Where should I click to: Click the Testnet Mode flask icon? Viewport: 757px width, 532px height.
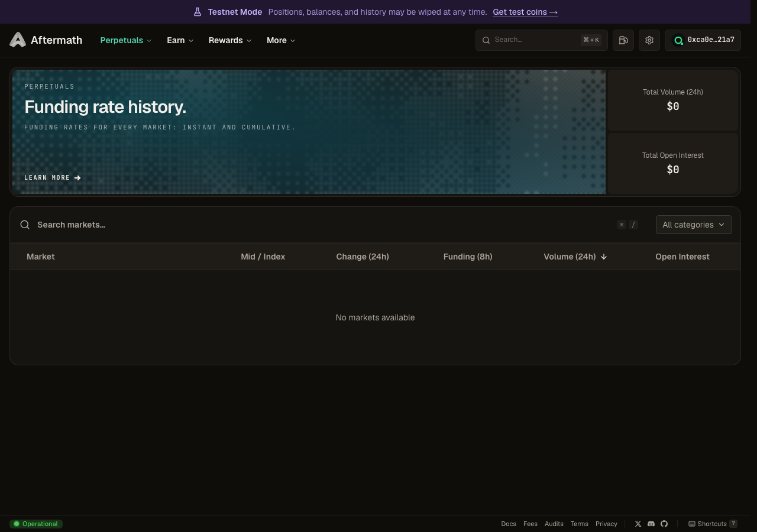pyautogui.click(x=198, y=12)
